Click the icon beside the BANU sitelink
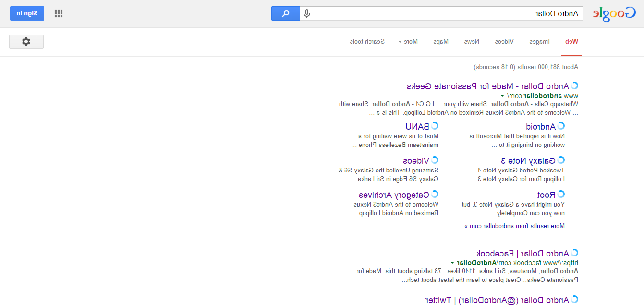The image size is (644, 305). [x=435, y=126]
